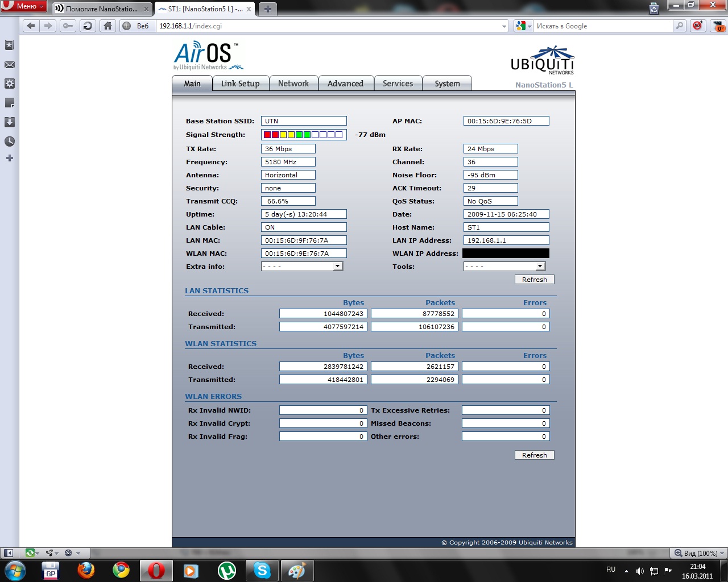
Task: Open uTorrent from the taskbar
Action: click(x=227, y=570)
